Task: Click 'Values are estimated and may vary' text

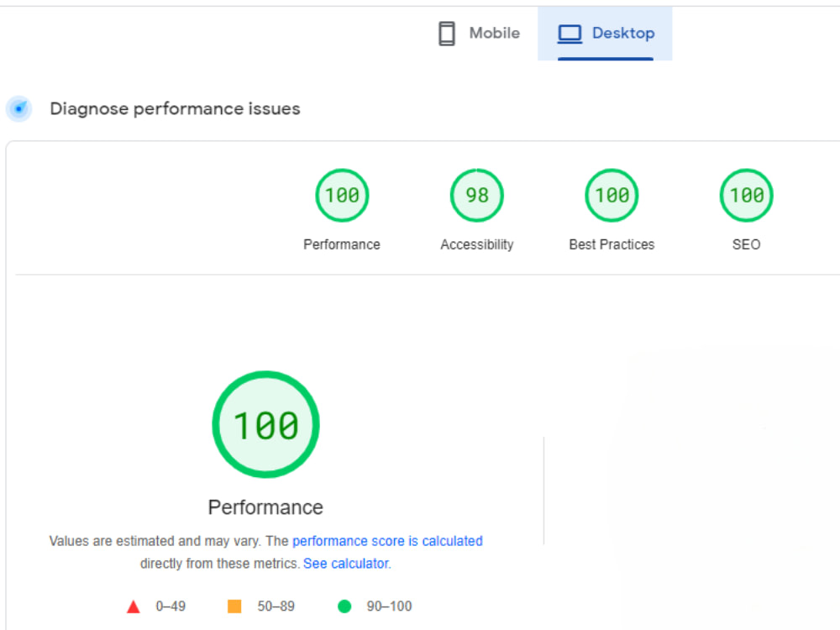Action: 155,541
